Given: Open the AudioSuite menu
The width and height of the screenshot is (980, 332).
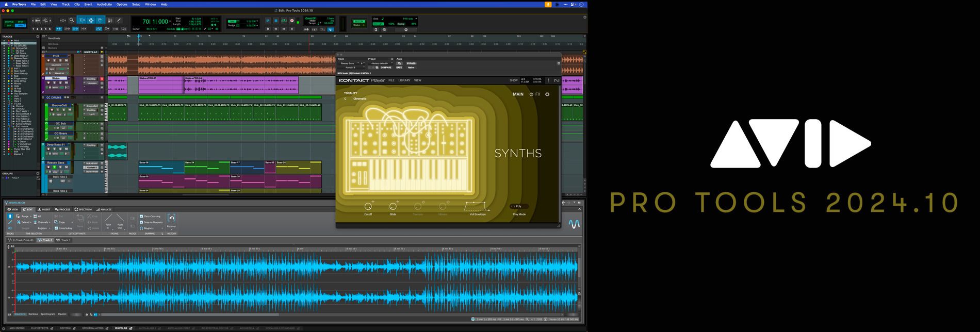Looking at the screenshot, I should click(104, 4).
